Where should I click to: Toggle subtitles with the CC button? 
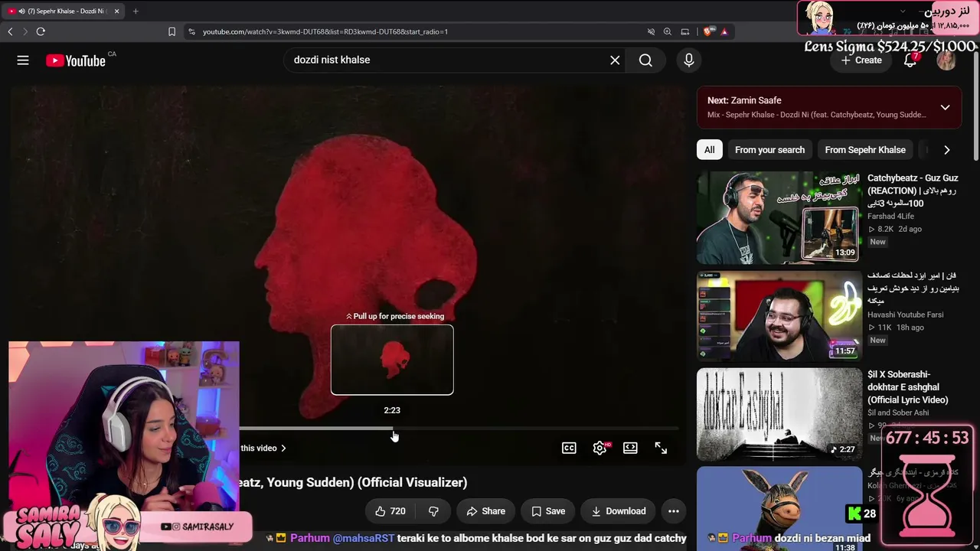point(569,448)
